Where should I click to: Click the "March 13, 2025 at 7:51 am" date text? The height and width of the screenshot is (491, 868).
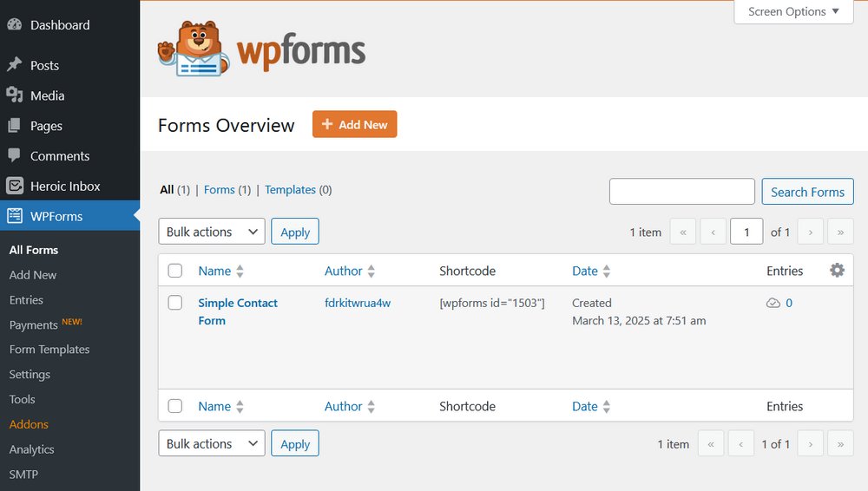coord(639,320)
